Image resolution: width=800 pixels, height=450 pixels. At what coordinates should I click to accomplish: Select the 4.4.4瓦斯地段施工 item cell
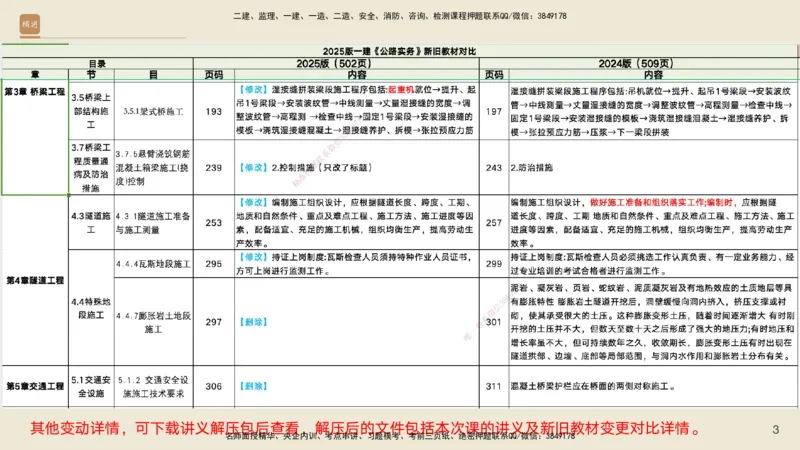coord(154,264)
